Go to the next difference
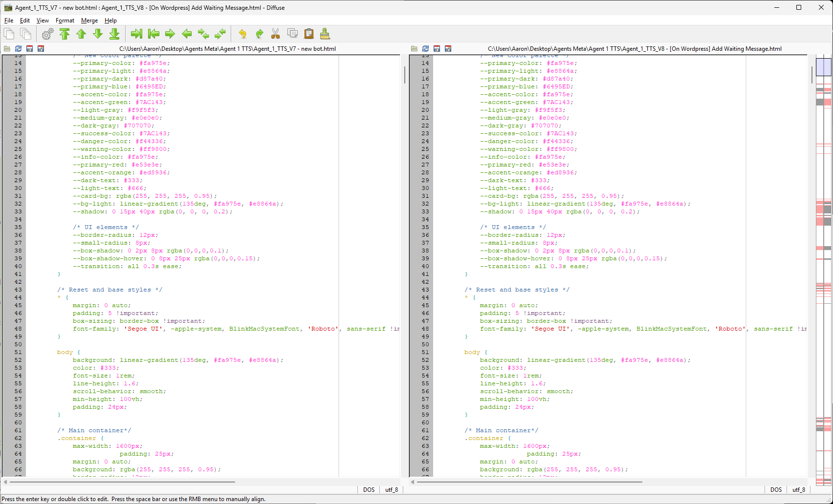Screen dimensions: 833x504 click(98, 34)
